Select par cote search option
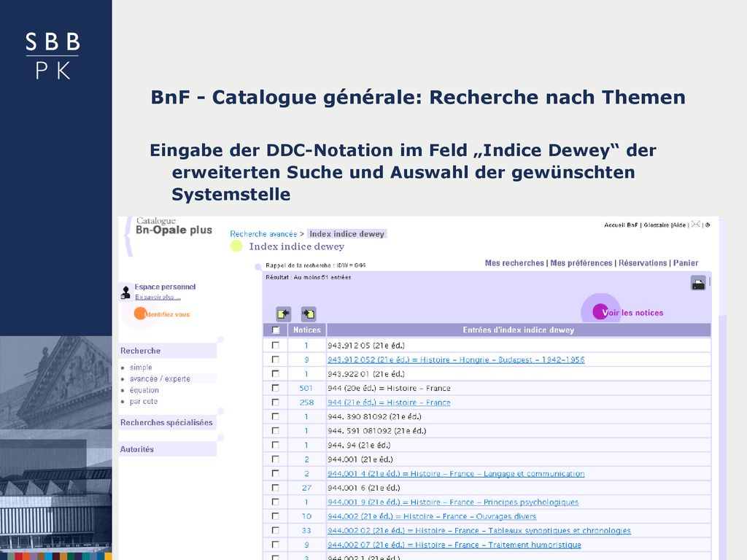747x560 pixels. point(144,402)
